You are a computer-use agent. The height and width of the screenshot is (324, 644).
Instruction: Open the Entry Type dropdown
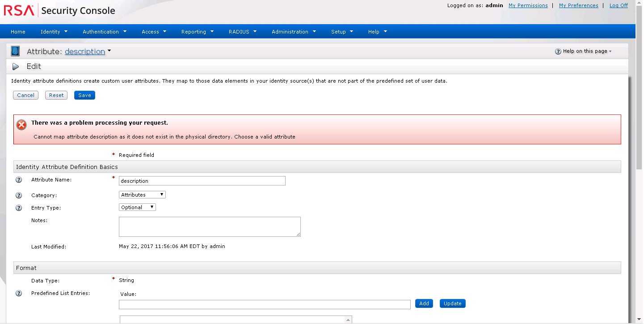click(x=137, y=207)
